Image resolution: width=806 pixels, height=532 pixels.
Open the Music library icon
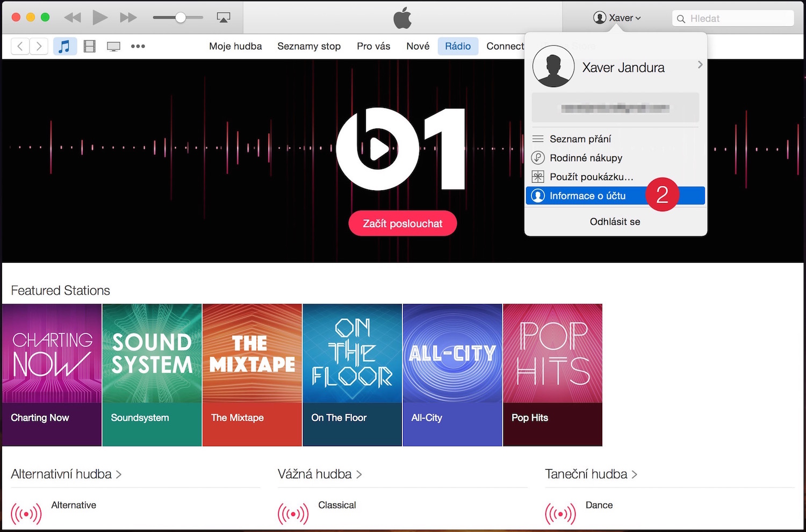pyautogui.click(x=64, y=46)
